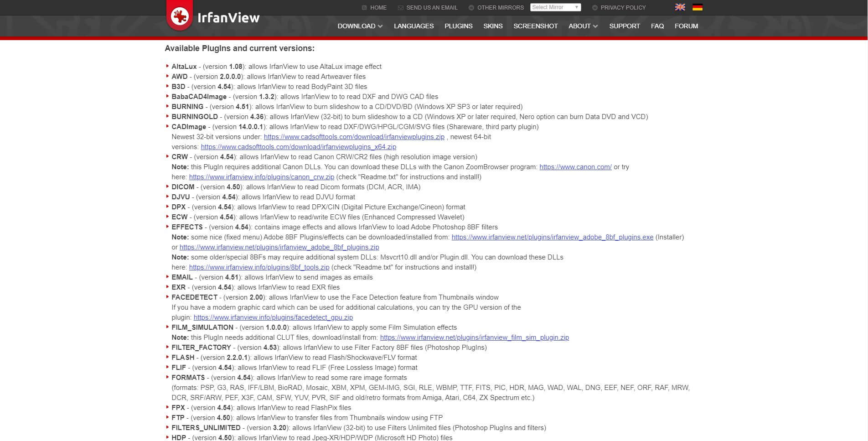Click the icon beside OTHER MIRRORS

click(x=471, y=8)
